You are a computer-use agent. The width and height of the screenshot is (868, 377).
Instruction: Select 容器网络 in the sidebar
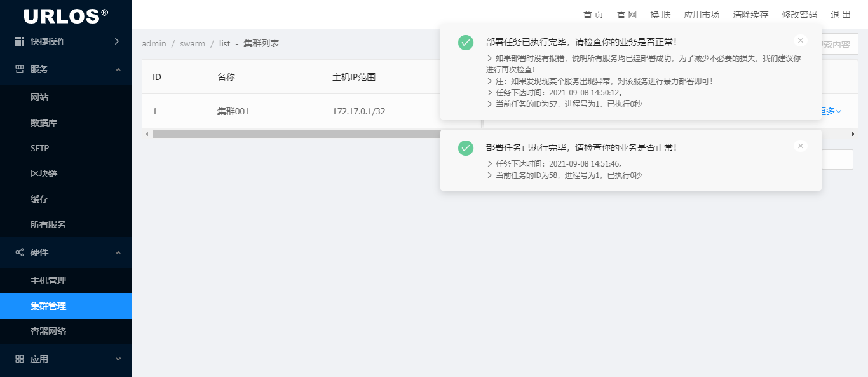(x=48, y=331)
